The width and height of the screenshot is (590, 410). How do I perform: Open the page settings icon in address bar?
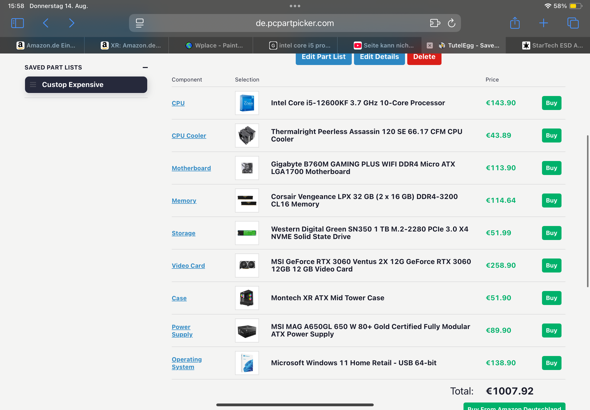[x=140, y=23]
